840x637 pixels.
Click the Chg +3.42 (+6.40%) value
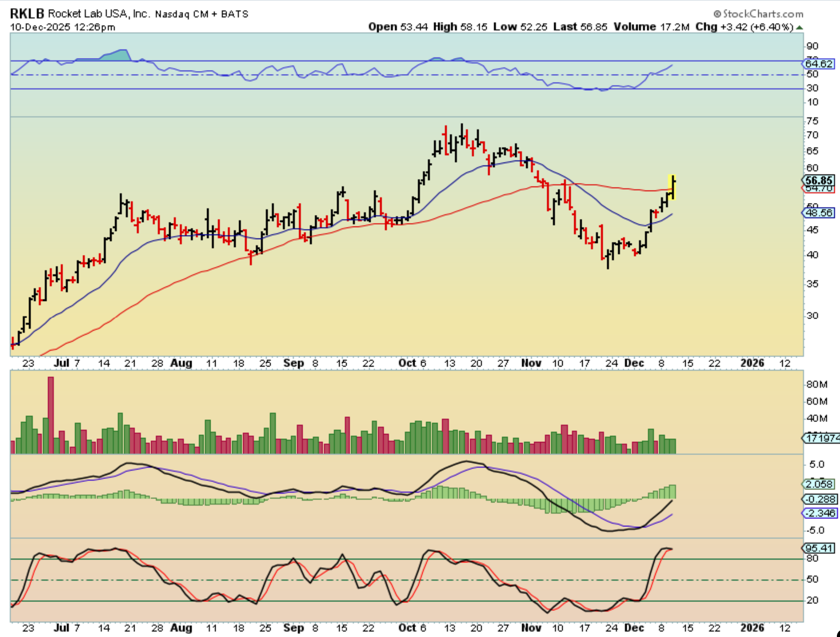click(x=744, y=27)
